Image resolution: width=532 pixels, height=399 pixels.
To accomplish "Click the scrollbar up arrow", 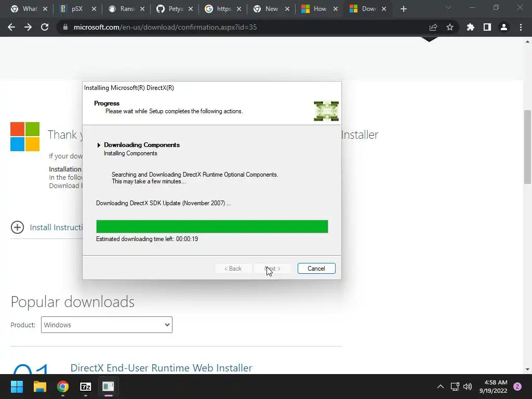I will 527,42.
